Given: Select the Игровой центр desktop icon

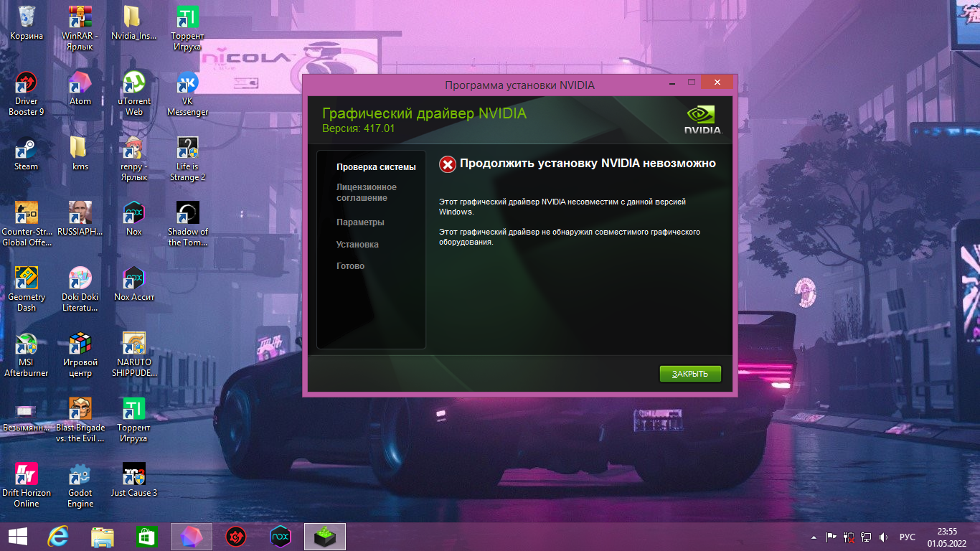Looking at the screenshot, I should pyautogui.click(x=80, y=354).
